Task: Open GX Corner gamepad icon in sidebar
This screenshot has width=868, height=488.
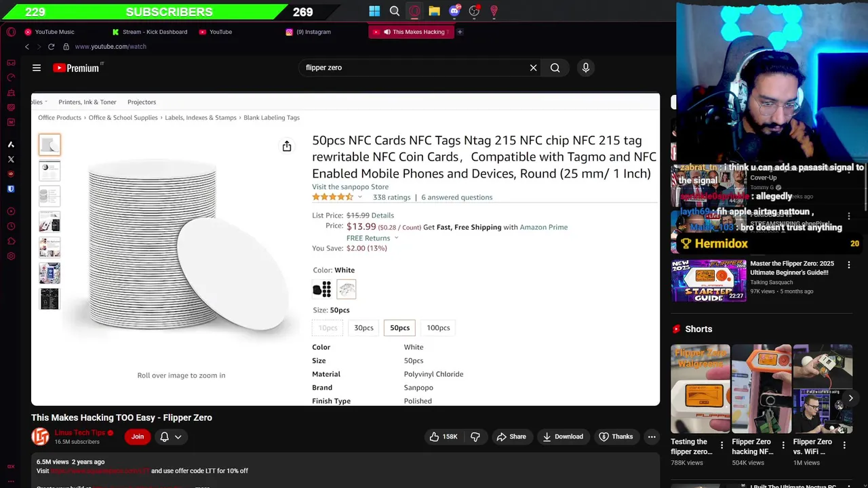Action: 11,62
